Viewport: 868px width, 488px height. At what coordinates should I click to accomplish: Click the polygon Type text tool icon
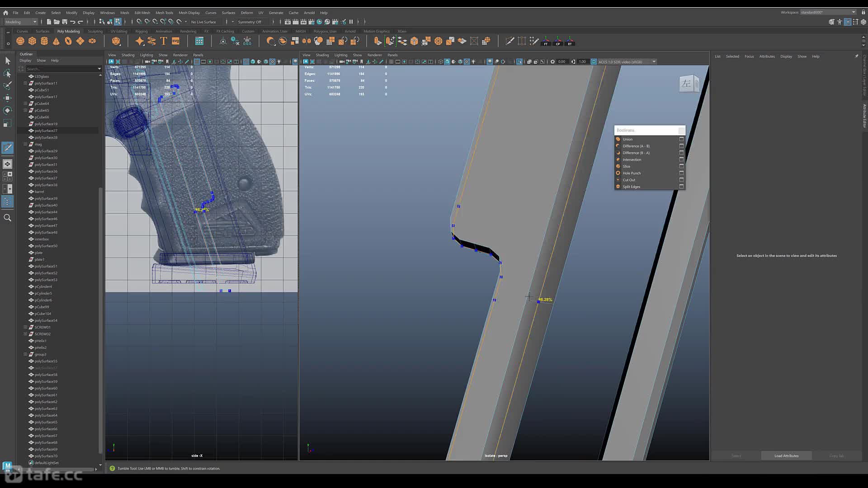pos(164,41)
